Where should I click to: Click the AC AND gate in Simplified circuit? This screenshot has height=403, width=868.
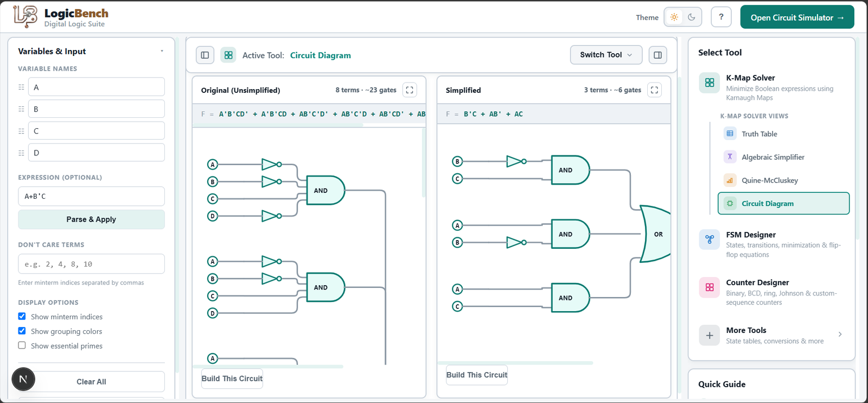(570, 298)
